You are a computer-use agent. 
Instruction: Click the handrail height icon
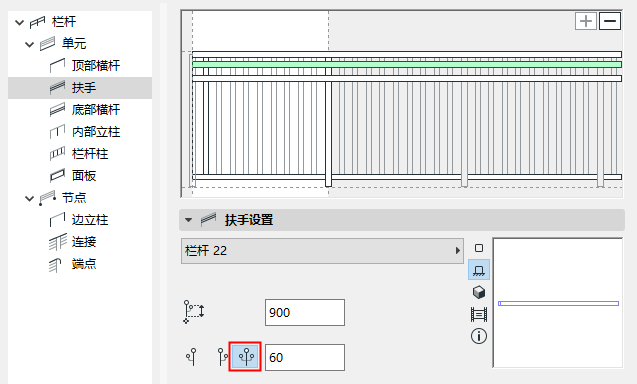194,312
